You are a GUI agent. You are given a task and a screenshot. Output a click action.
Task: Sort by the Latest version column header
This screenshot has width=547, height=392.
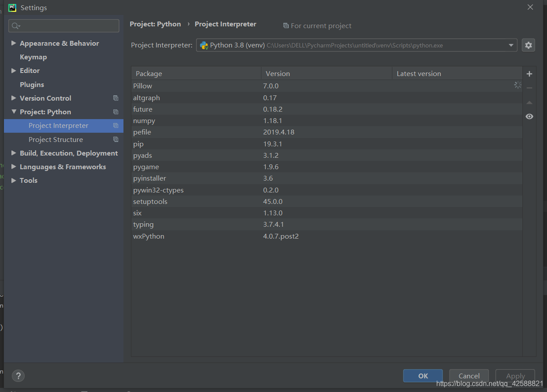pos(457,73)
